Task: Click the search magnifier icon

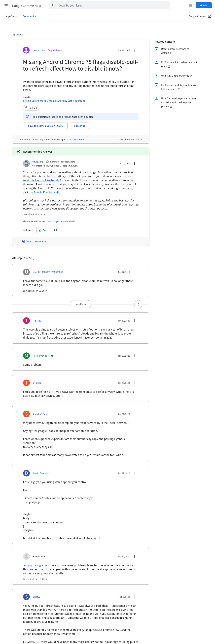Action: [54, 6]
